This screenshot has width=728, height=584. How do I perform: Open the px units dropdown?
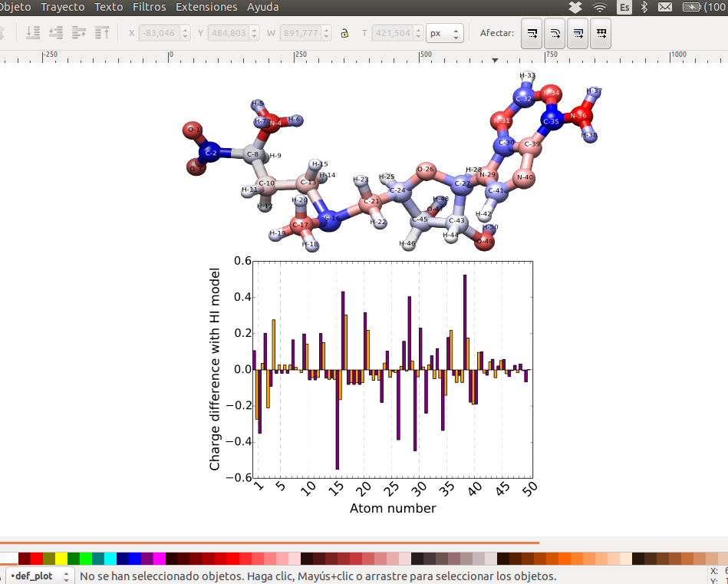click(445, 33)
